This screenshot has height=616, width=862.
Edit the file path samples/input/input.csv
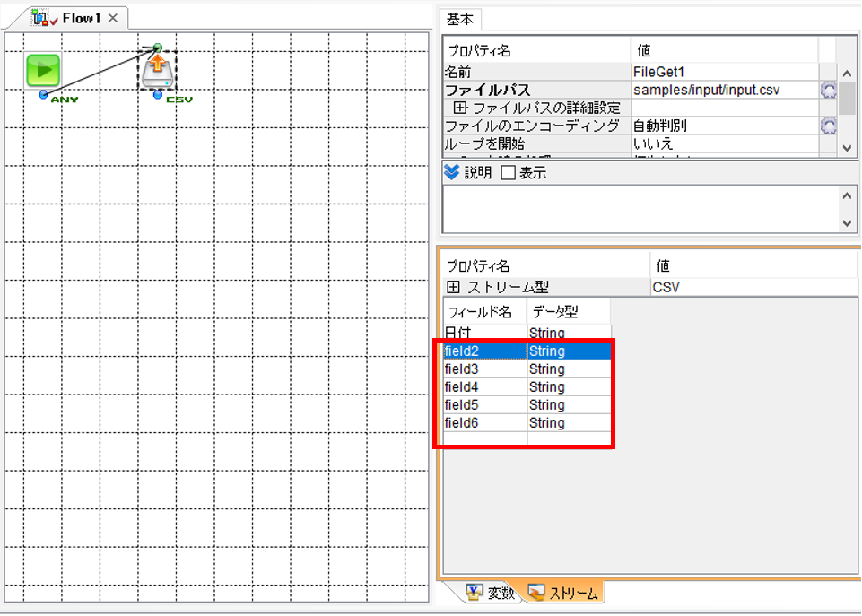(725, 91)
